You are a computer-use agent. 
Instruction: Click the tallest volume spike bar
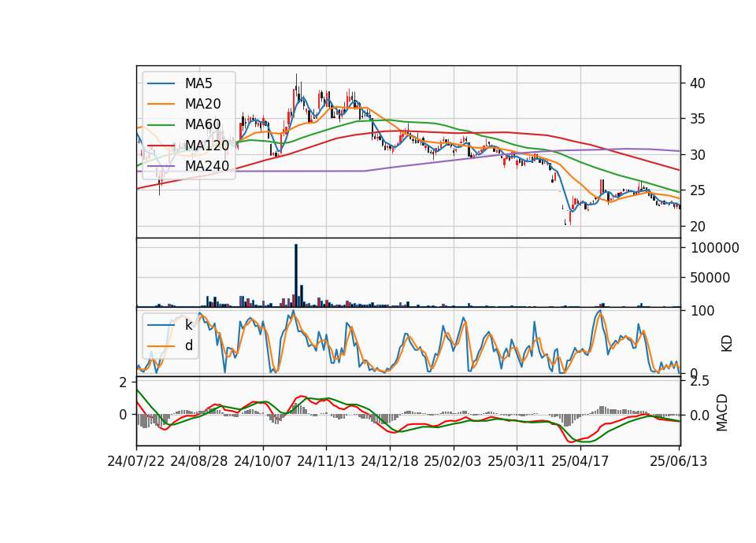click(x=296, y=275)
